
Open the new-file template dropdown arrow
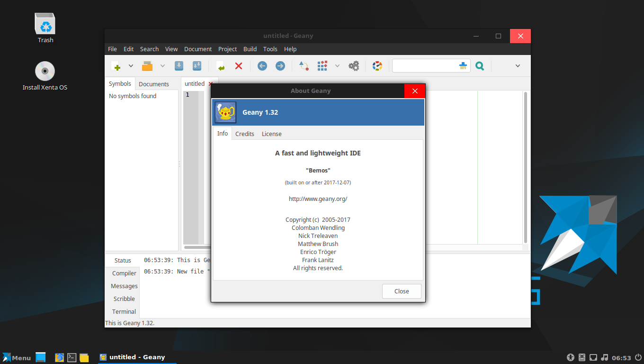click(x=131, y=66)
